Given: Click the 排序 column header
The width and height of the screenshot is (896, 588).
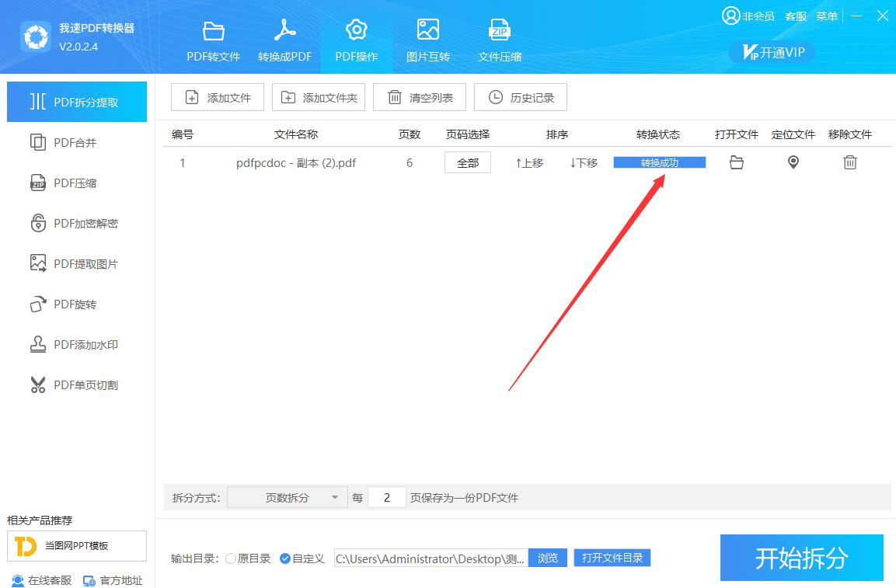Looking at the screenshot, I should tap(556, 134).
